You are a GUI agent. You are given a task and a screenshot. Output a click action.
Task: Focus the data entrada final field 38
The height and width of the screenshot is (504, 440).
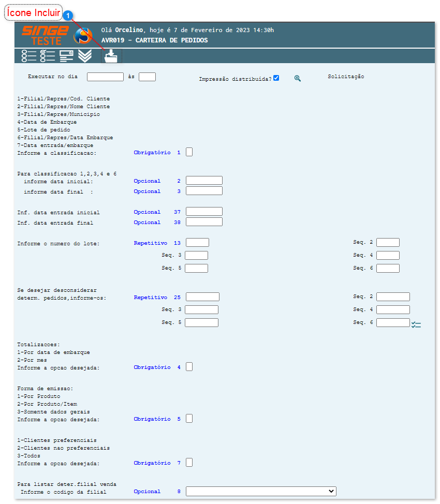click(204, 222)
